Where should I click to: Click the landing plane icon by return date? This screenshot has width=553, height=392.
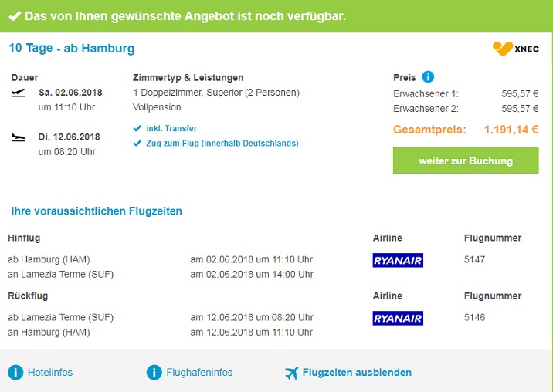[19, 137]
